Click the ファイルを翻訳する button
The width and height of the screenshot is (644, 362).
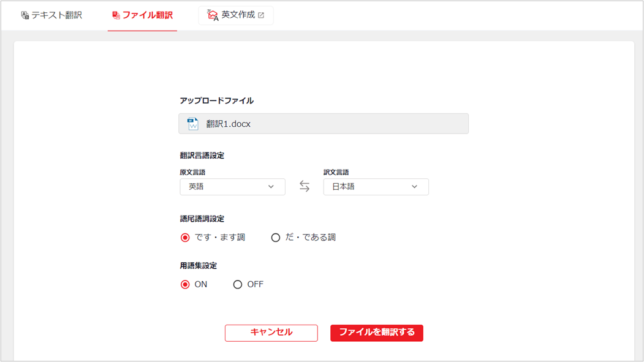click(377, 333)
